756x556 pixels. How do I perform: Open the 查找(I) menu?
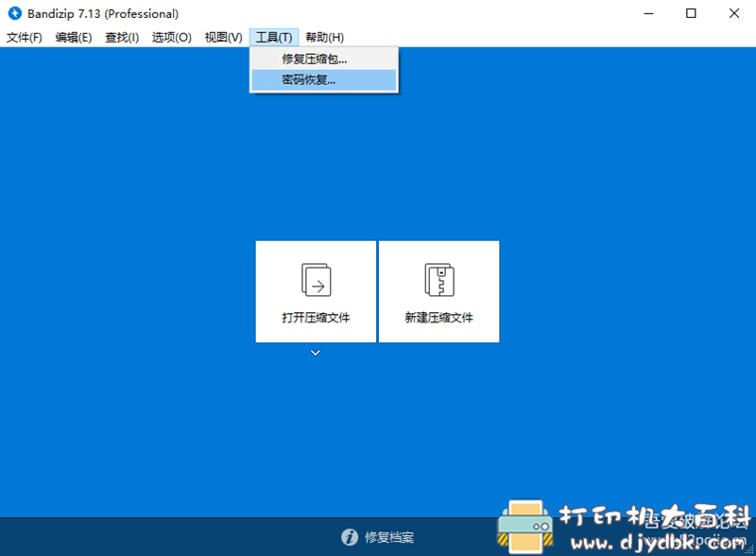coord(122,38)
